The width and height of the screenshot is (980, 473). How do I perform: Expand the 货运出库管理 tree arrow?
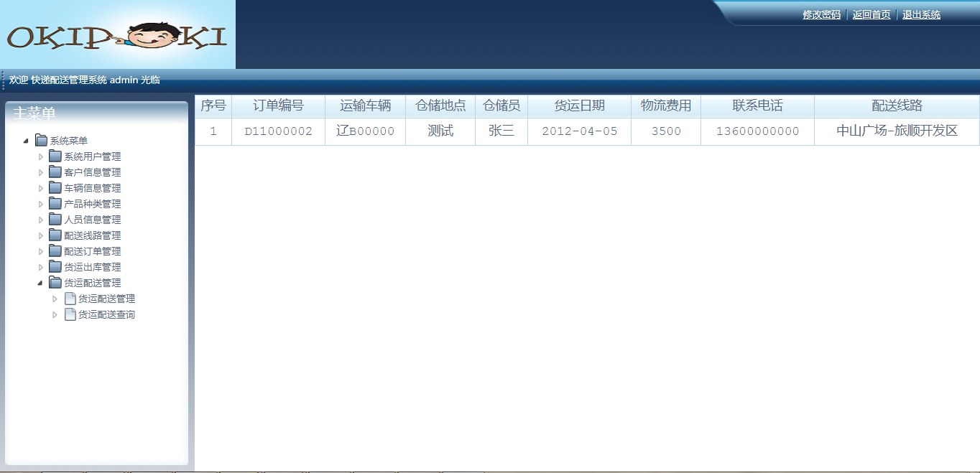click(x=41, y=267)
